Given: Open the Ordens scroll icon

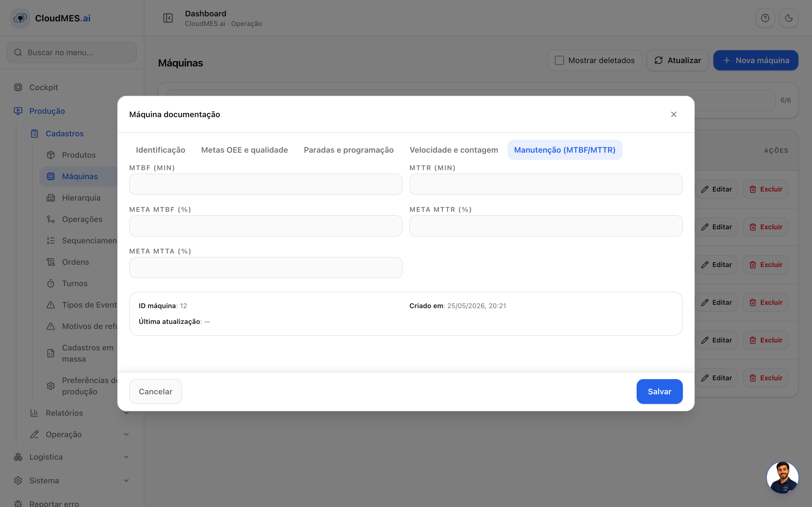Looking at the screenshot, I should point(51,262).
